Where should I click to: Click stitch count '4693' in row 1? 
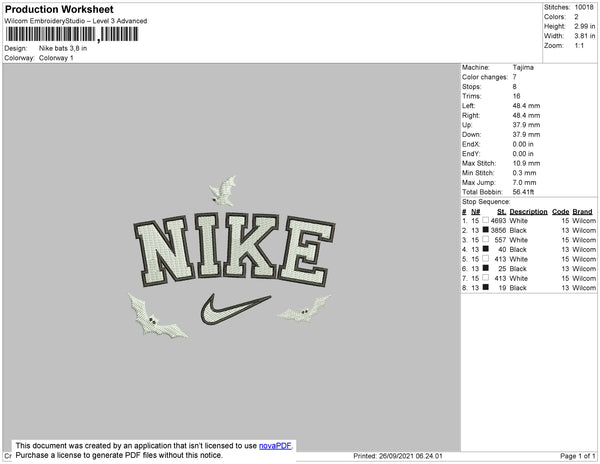click(498, 221)
